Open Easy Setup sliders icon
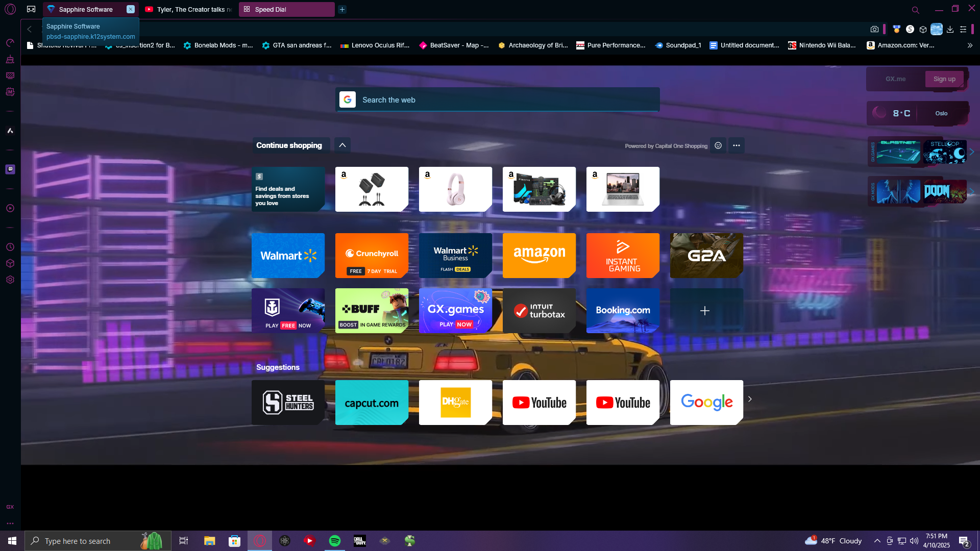Screen dimensions: 980x551 pyautogui.click(x=963, y=30)
